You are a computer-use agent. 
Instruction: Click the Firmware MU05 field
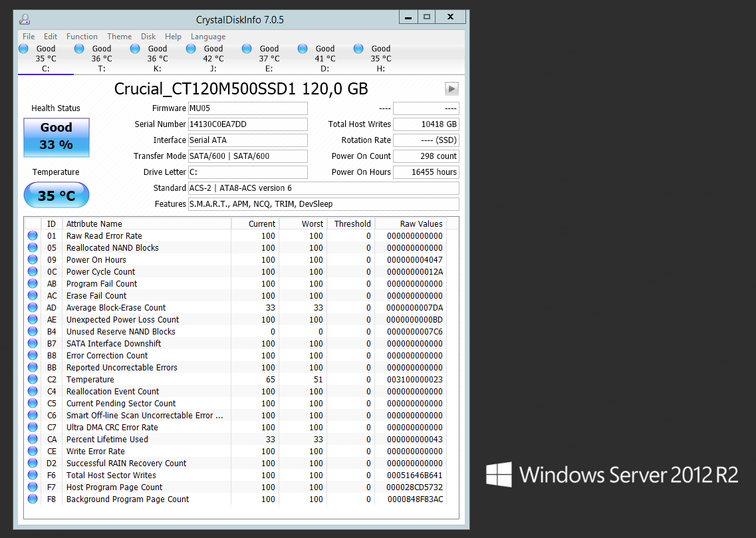click(x=247, y=108)
